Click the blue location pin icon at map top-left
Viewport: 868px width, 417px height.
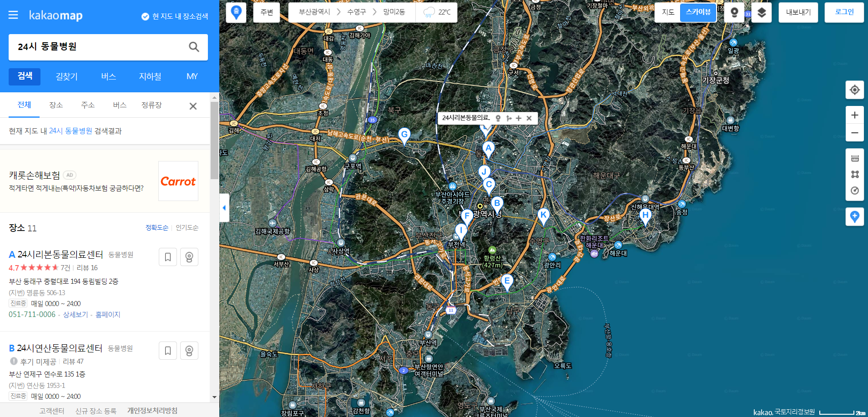[x=236, y=12]
